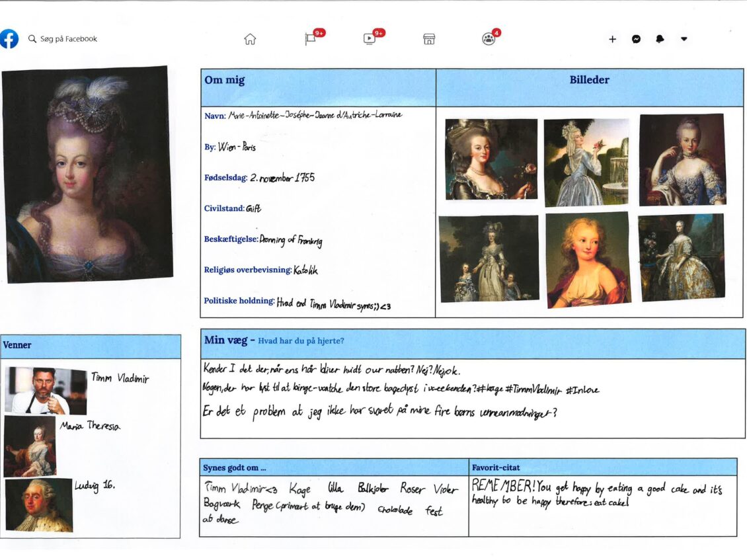Viewport: 747px width, 560px height.
Task: Click friend name Timm Vladimir
Action: [x=120, y=378]
